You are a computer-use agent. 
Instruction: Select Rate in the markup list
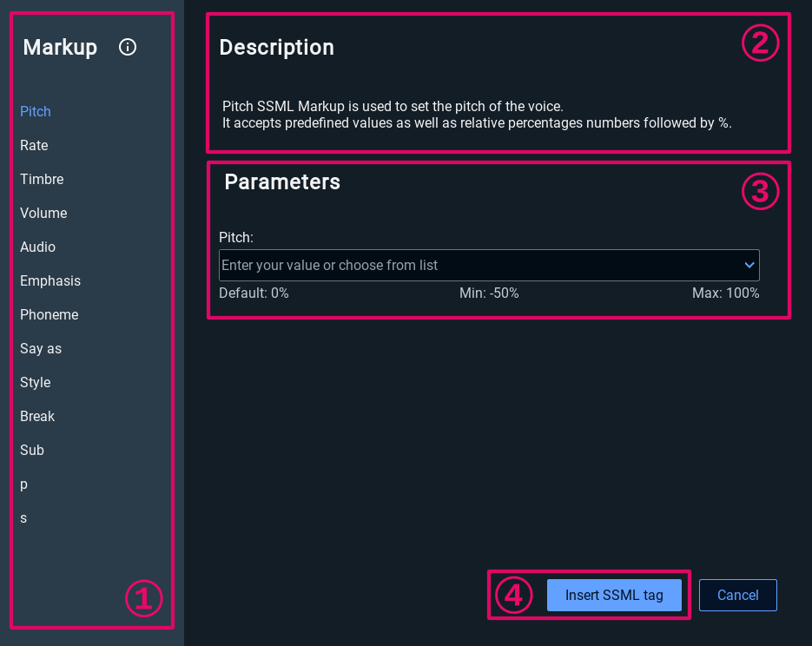click(34, 145)
